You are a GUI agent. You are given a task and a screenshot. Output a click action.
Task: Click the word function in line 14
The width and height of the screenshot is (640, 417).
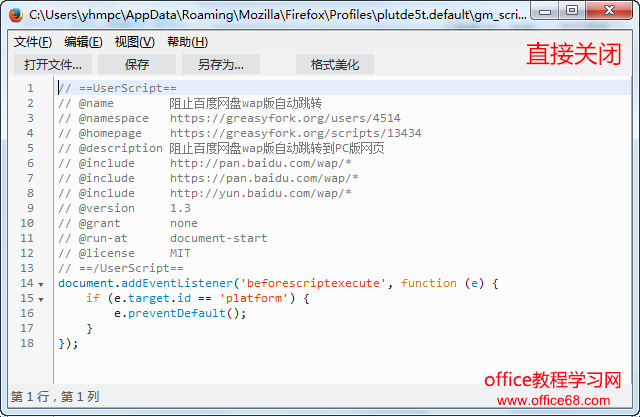(429, 284)
